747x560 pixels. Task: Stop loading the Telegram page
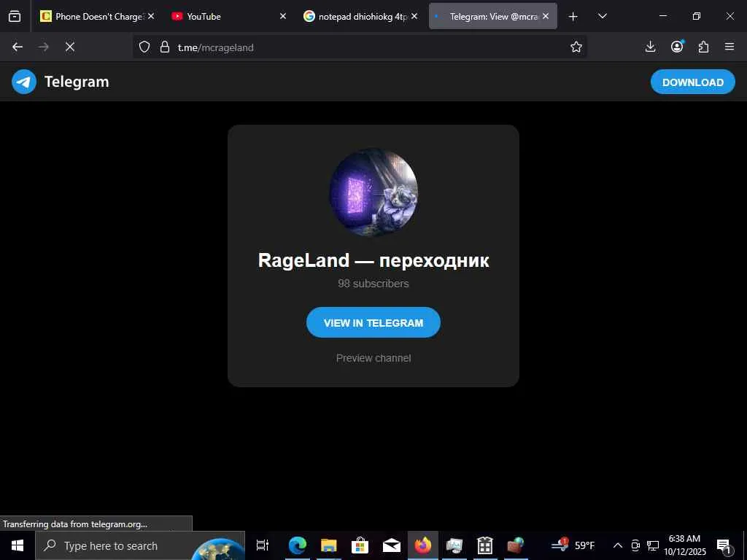(x=70, y=47)
